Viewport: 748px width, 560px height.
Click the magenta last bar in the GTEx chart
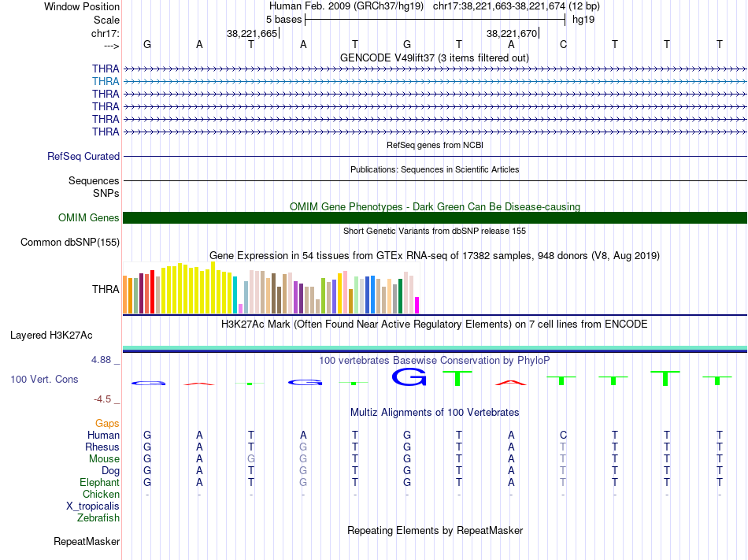point(417,306)
